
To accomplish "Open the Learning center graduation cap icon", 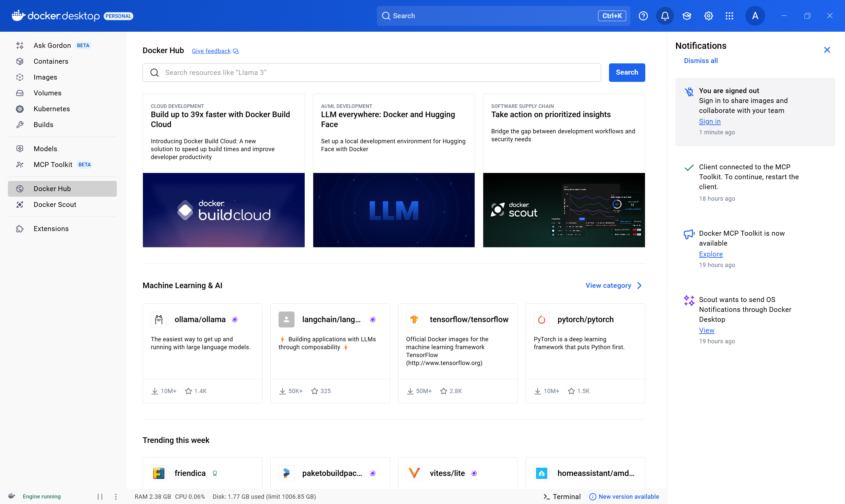I will click(686, 16).
